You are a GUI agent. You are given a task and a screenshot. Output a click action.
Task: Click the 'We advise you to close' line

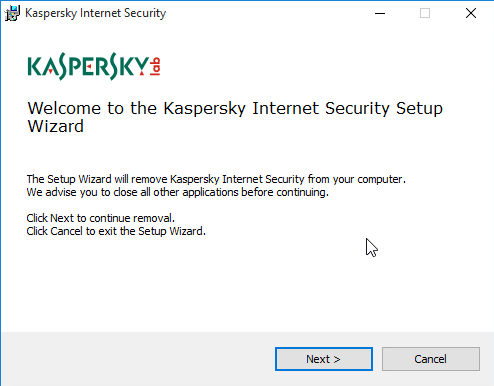point(178,192)
